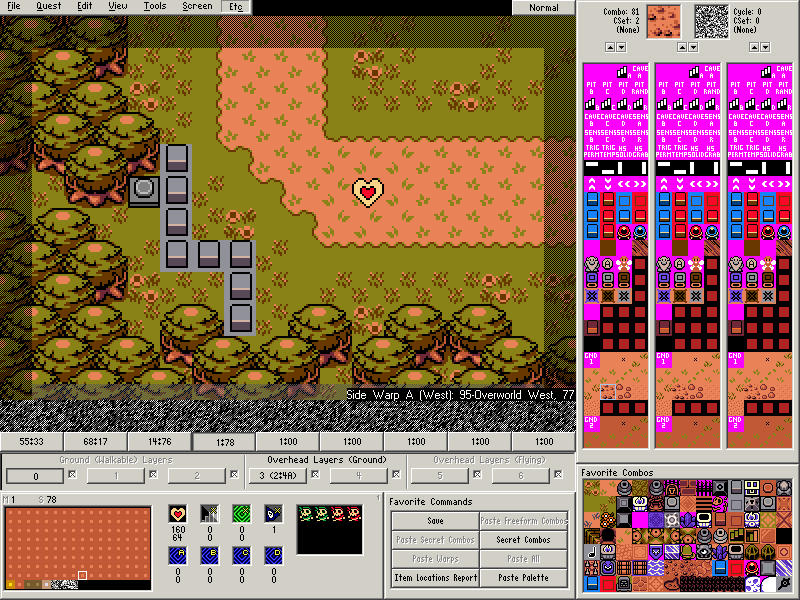
Task: Open the Edit menu
Action: [84, 6]
